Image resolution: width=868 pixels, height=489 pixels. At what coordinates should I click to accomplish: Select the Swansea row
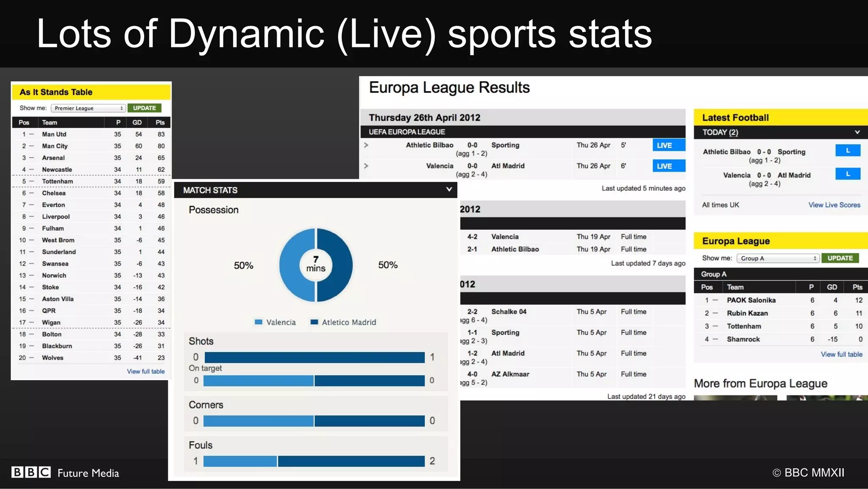click(91, 264)
